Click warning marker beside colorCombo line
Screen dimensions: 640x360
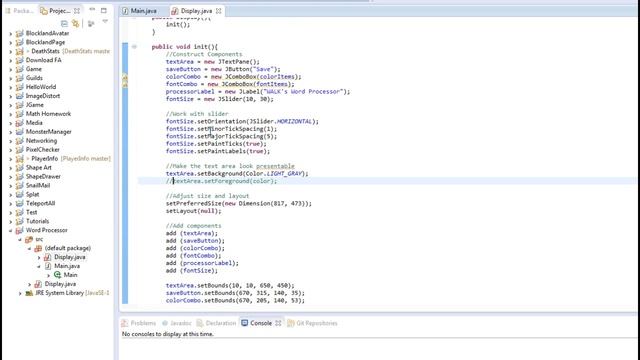tap(125, 77)
